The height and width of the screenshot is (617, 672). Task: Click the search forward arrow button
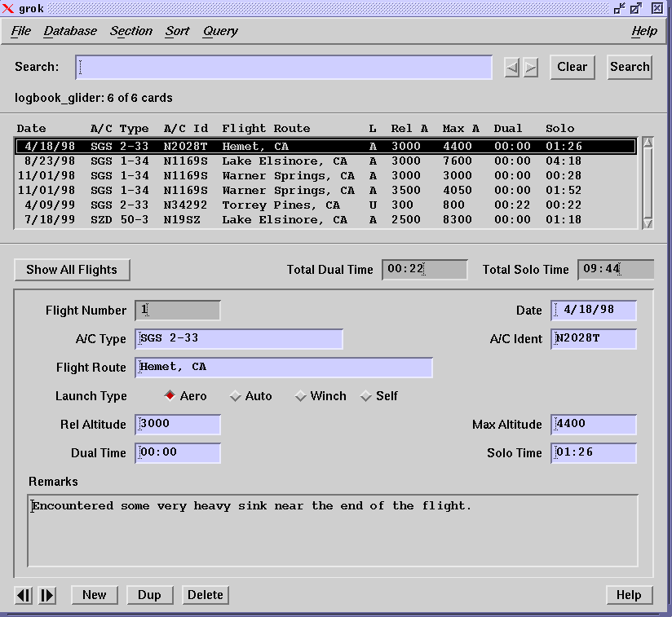pos(531,68)
